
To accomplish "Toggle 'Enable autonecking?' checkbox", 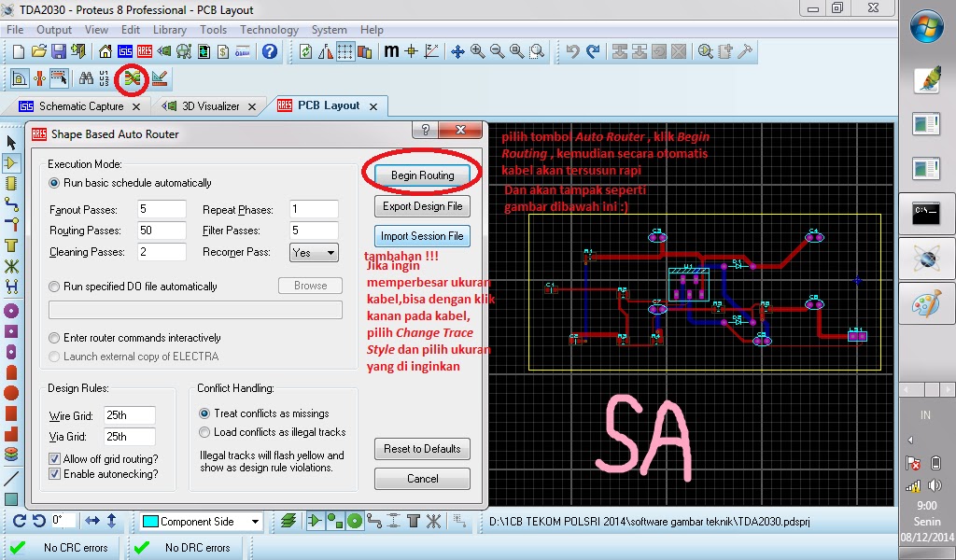I will point(54,474).
